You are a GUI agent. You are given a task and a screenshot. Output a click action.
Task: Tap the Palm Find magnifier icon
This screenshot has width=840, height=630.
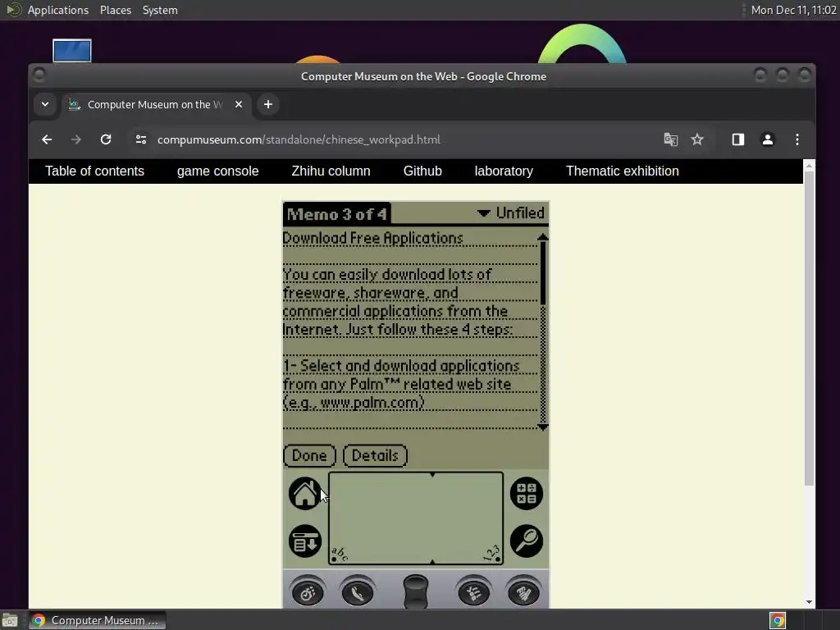coord(526,541)
